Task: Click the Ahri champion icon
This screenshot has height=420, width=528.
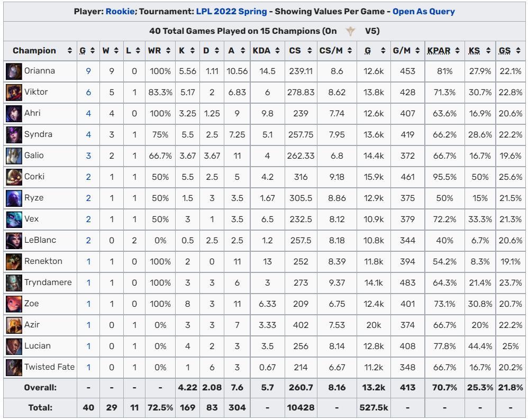Action: (x=14, y=113)
